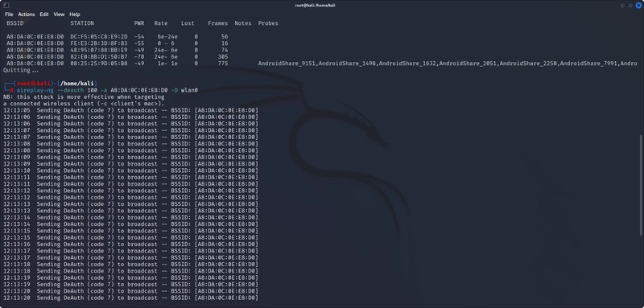Screen dimensions: 644x308
Task: Open the Help menu
Action: tap(74, 14)
